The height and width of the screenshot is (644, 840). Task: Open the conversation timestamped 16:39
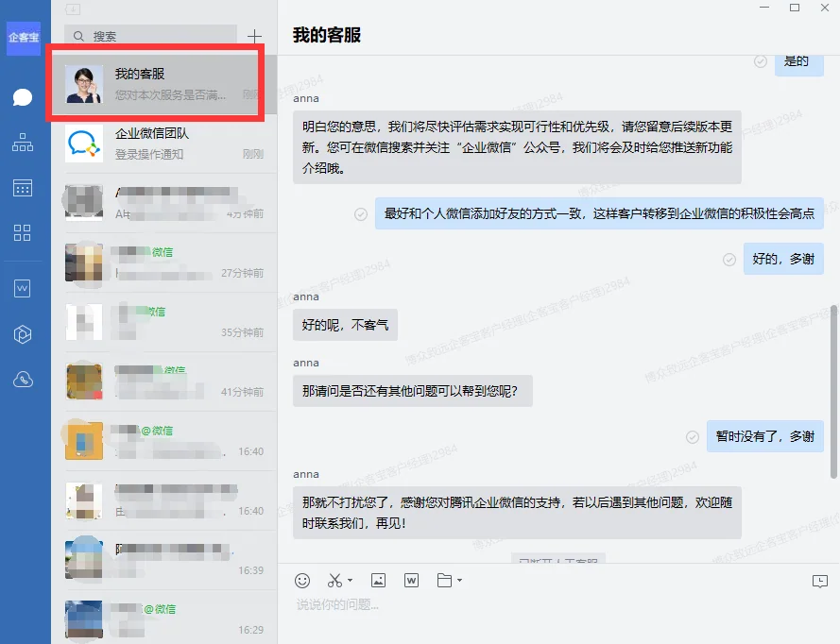(x=163, y=560)
